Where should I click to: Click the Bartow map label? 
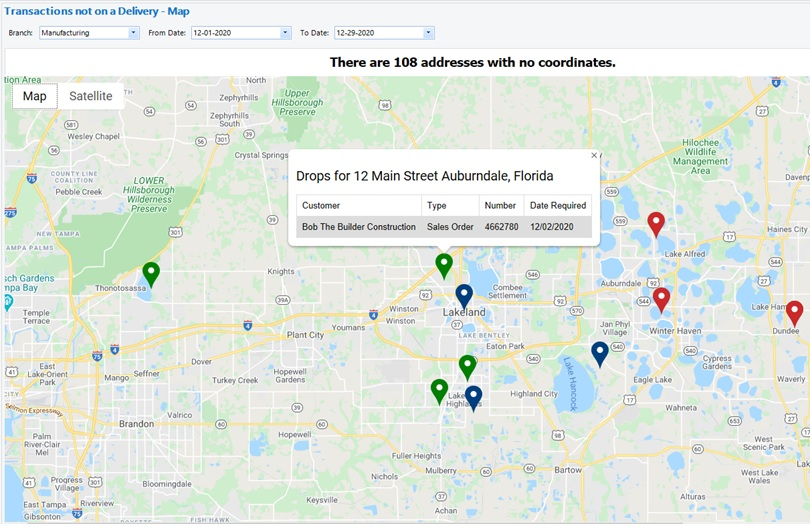[568, 470]
